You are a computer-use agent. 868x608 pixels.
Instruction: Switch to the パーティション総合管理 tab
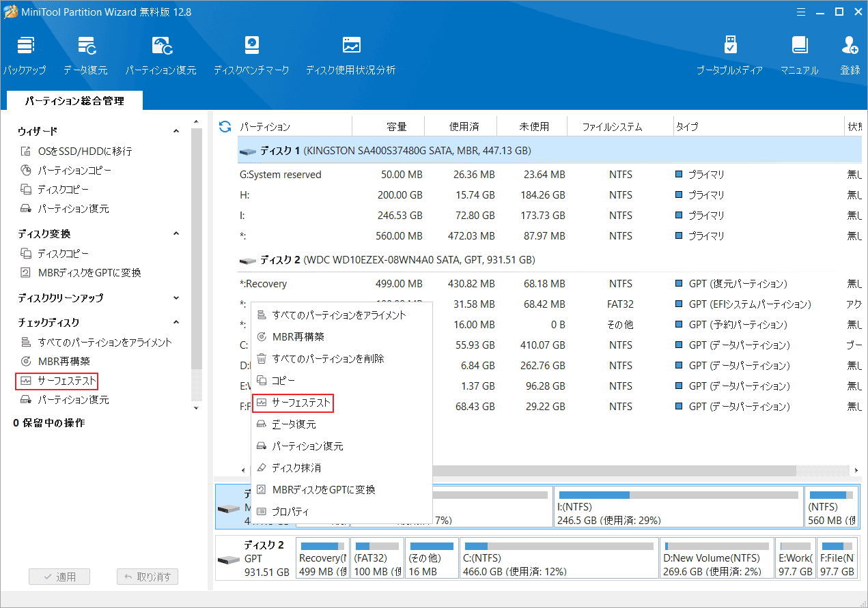click(70, 100)
